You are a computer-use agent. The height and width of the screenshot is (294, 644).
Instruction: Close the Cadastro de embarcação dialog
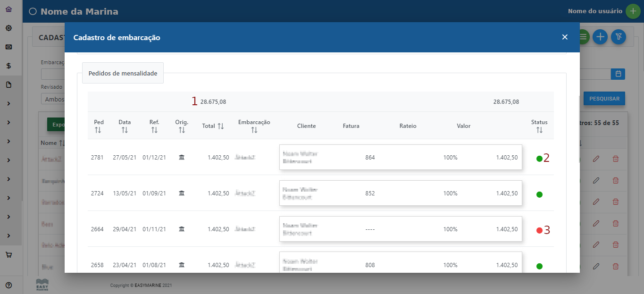[x=565, y=37]
